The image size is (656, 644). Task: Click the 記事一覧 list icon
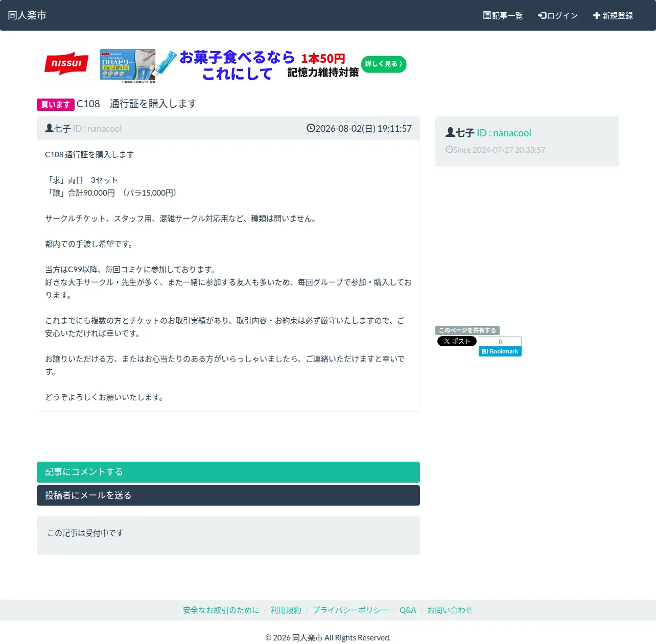coord(487,15)
